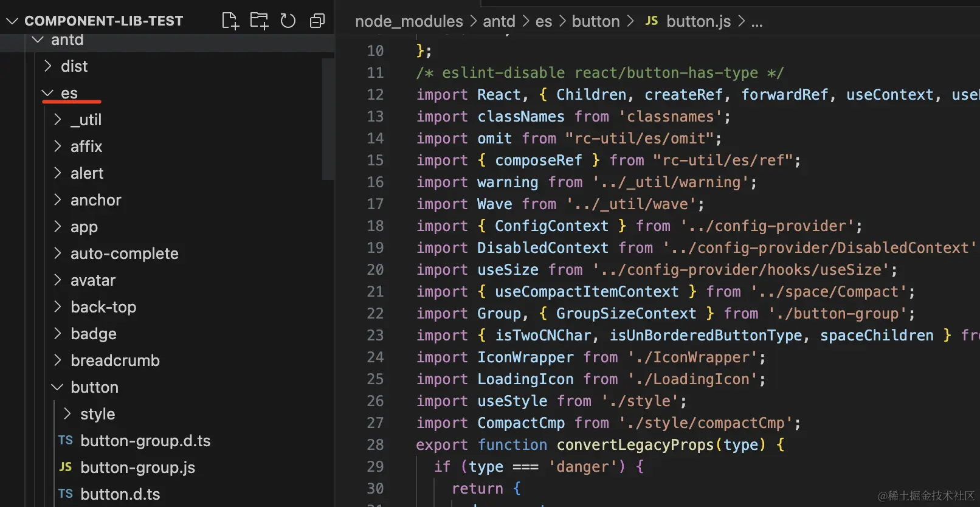Click line number 28 in the gutter
The width and height of the screenshot is (980, 507).
pyautogui.click(x=375, y=445)
